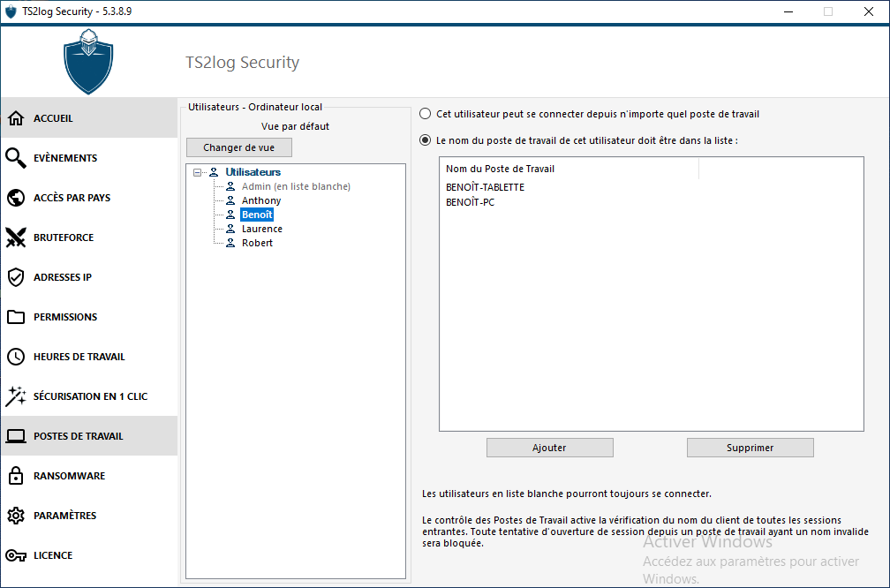Click the crossed swords BRUTEFORCE icon
The height and width of the screenshot is (588, 890).
pos(16,237)
